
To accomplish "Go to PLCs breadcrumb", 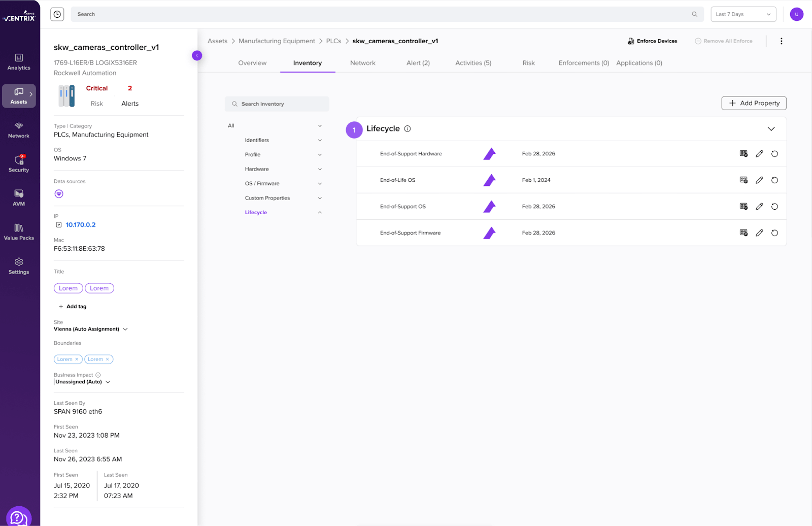I will point(333,41).
